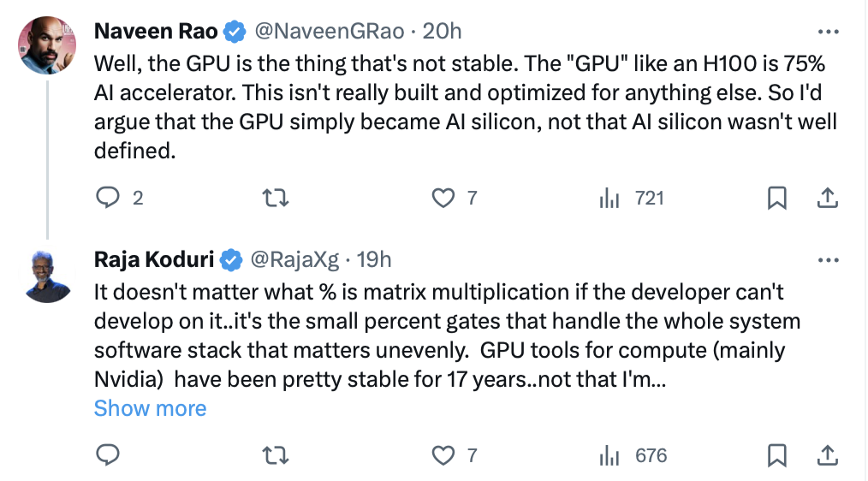Bookmark Naveen Rao's tweet

[x=776, y=199]
